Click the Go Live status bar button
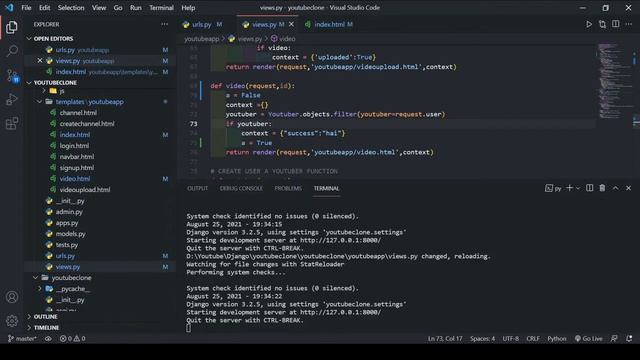This screenshot has height=360, width=640. pyautogui.click(x=588, y=338)
